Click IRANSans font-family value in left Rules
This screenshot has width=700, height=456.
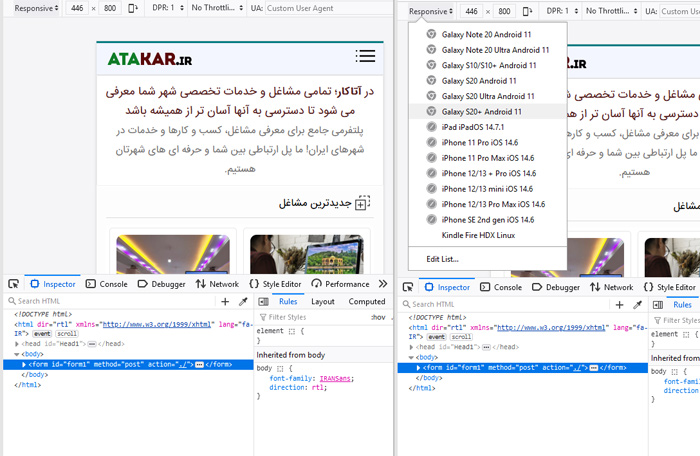pyautogui.click(x=335, y=379)
